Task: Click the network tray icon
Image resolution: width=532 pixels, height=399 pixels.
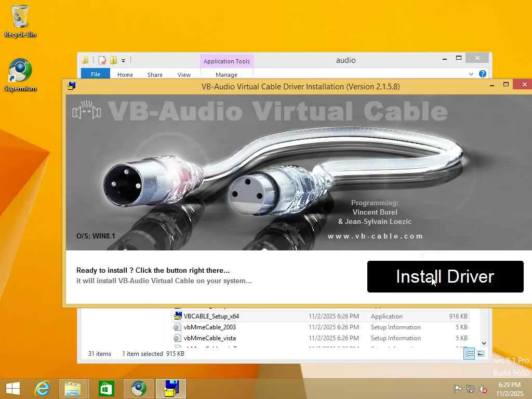Action: [x=470, y=389]
